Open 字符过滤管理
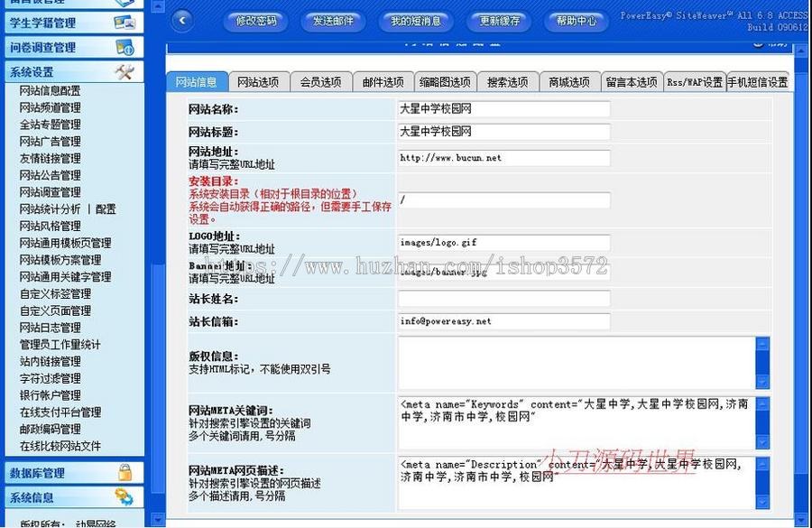 (50, 378)
